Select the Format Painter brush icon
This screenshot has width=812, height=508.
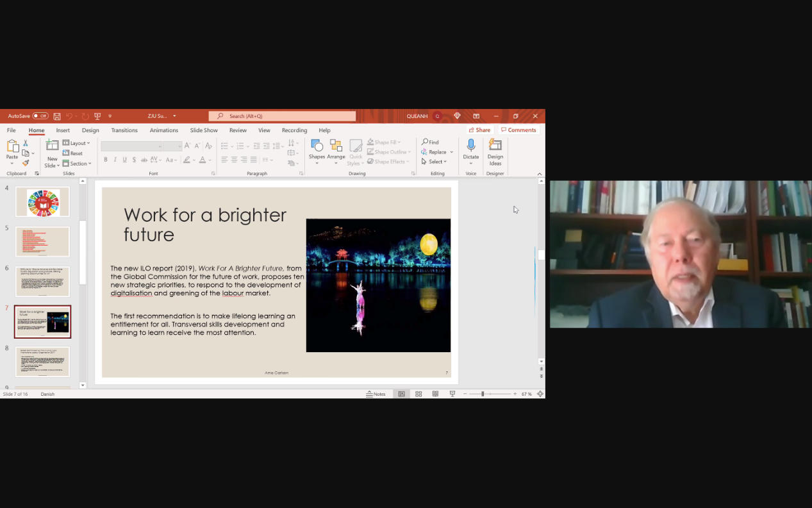[x=26, y=163]
